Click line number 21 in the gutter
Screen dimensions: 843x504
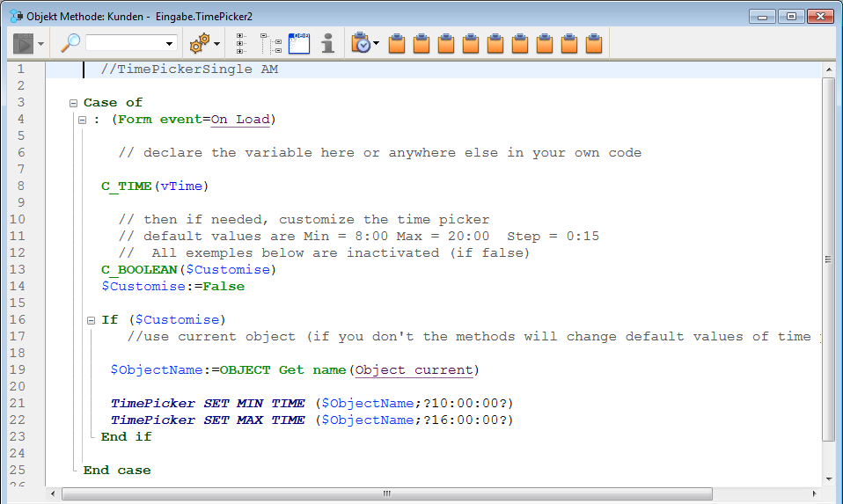[18, 403]
